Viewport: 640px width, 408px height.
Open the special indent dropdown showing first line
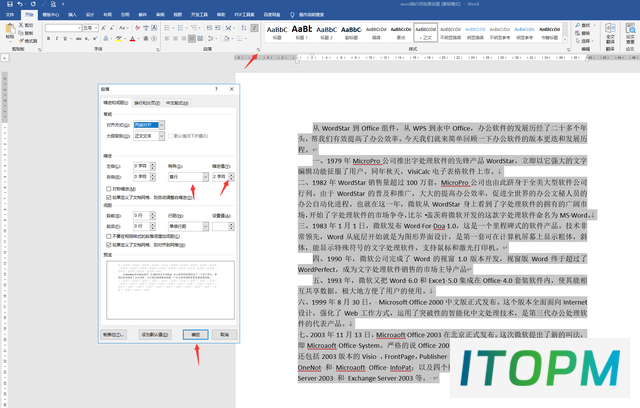click(205, 177)
